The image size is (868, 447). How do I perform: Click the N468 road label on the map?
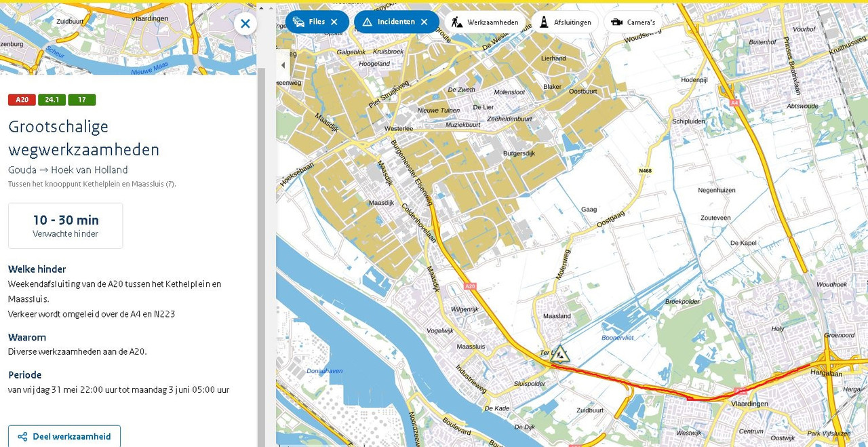tap(645, 171)
